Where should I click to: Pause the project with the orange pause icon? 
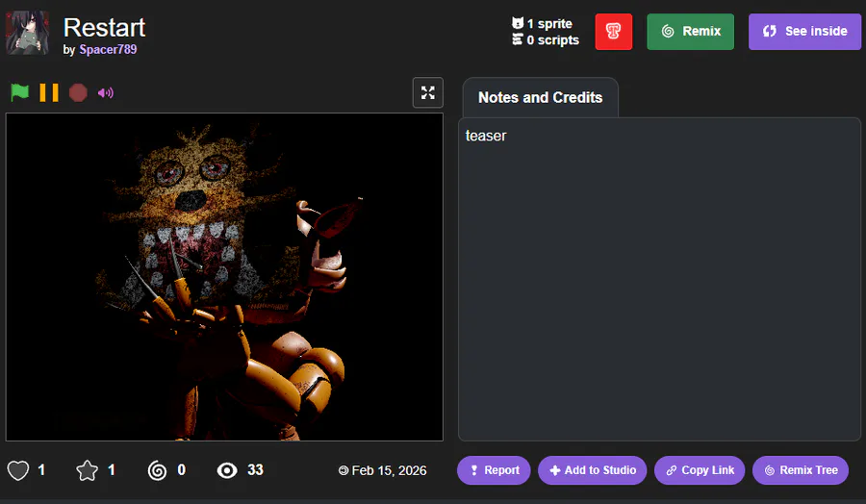[x=49, y=92]
